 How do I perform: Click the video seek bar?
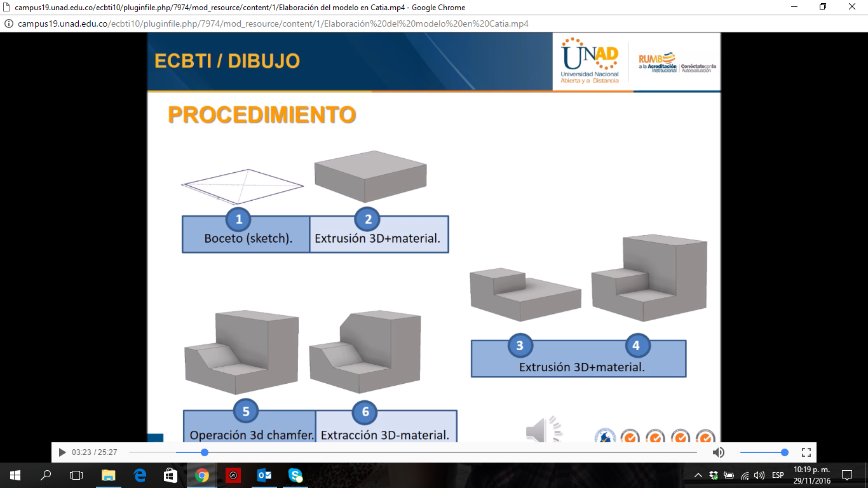point(412,452)
